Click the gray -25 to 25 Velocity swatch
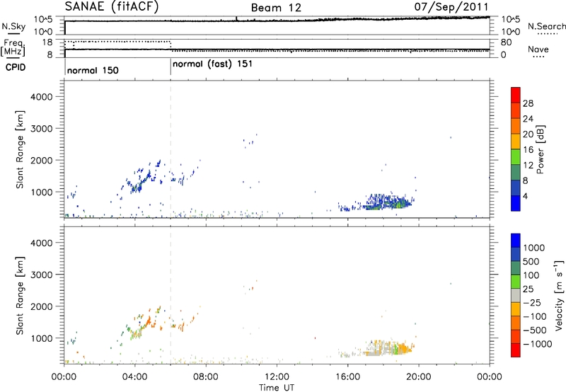This screenshot has height=392, width=566. pos(516,295)
